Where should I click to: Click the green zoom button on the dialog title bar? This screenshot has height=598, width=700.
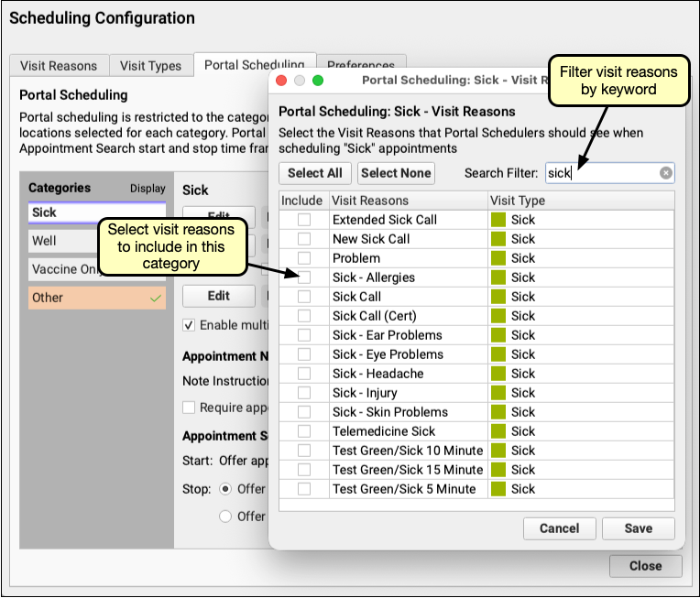(318, 81)
